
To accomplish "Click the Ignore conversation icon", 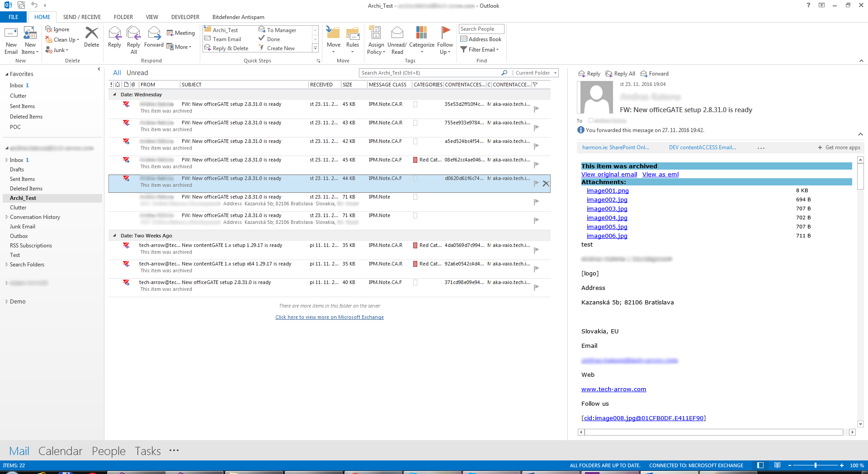I will coord(49,29).
